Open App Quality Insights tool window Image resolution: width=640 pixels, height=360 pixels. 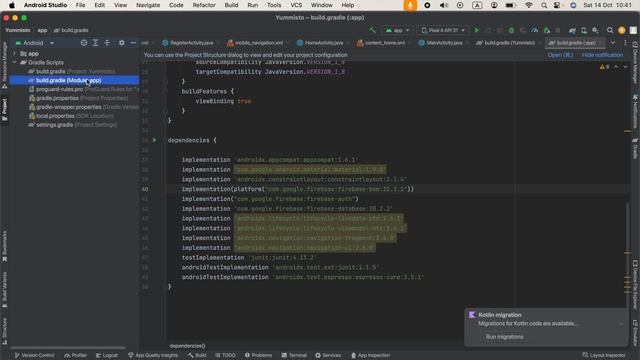point(153,355)
